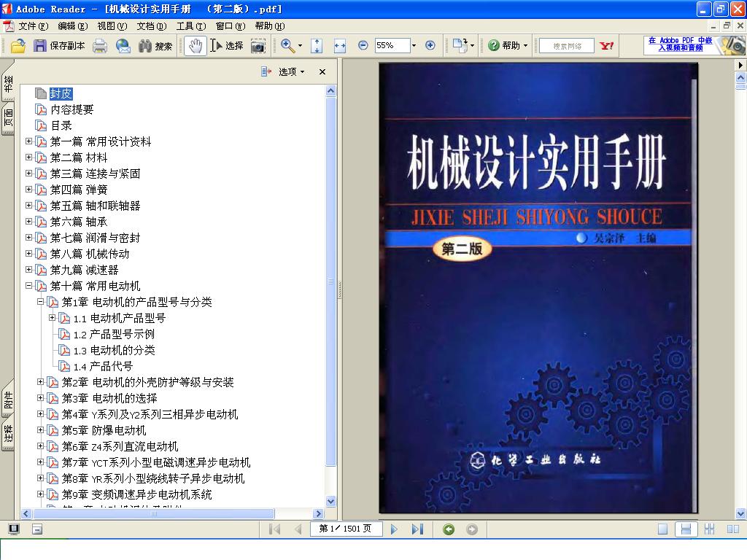Image resolution: width=747 pixels, height=560 pixels.
Task: Go to the next page
Action: click(394, 529)
